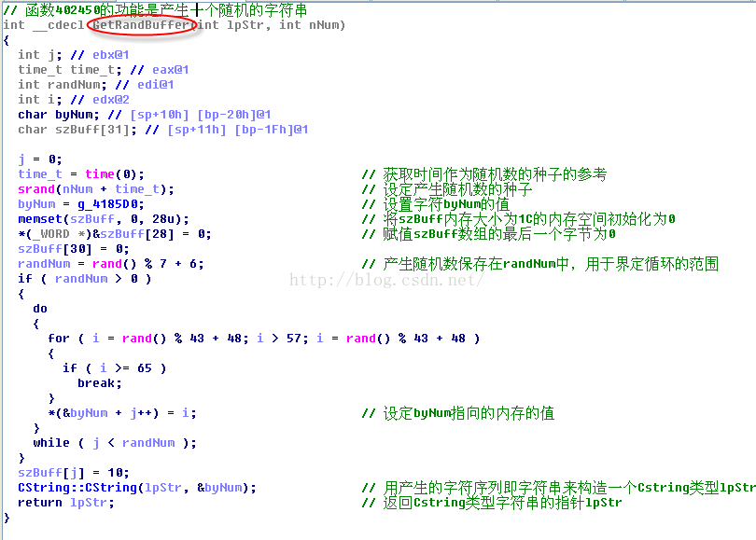Click the comment '设置字符byNum的值'
756x540 pixels.
(435, 204)
